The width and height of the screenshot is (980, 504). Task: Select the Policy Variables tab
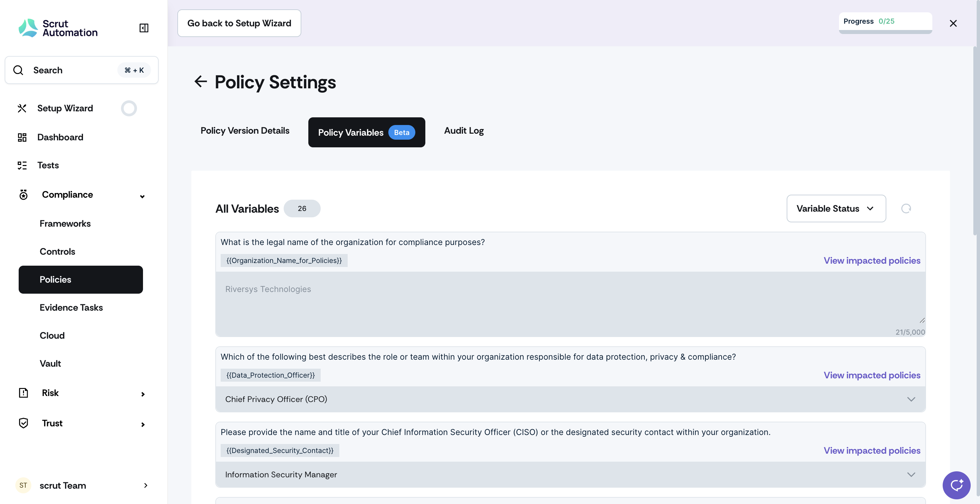coord(367,132)
